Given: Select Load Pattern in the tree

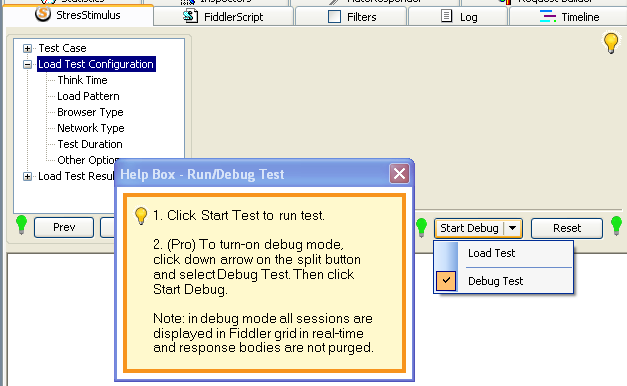Looking at the screenshot, I should tap(88, 96).
